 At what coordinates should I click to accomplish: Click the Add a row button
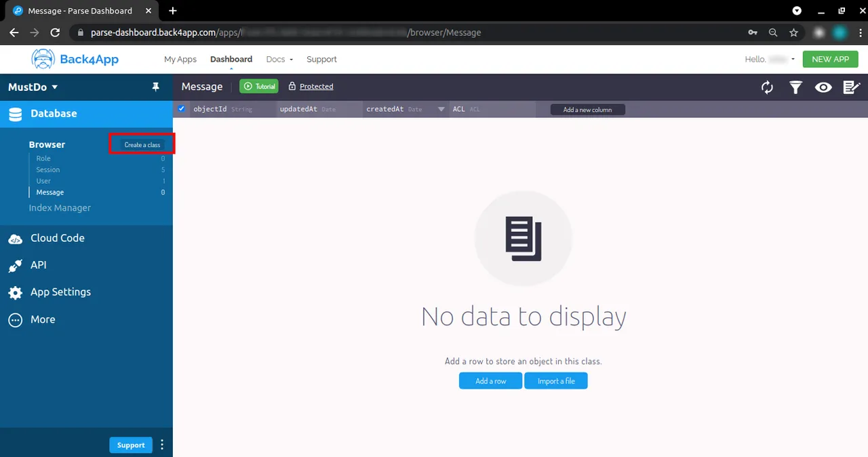coord(490,381)
